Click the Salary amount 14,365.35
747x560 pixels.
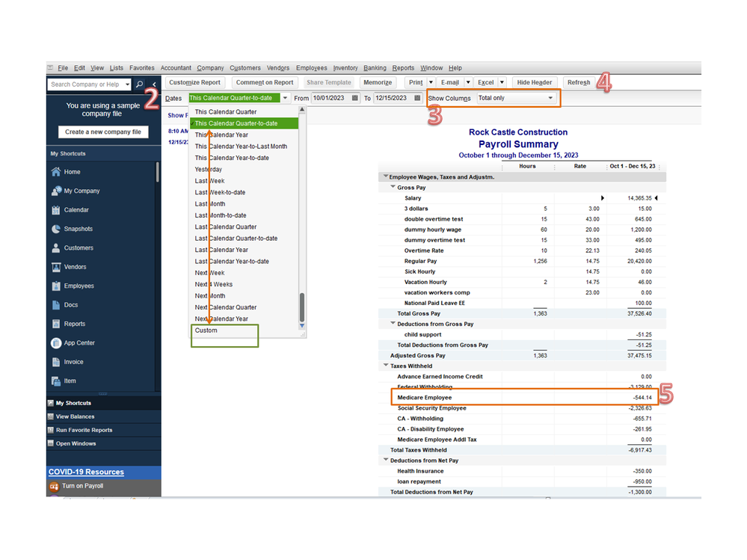(x=639, y=198)
